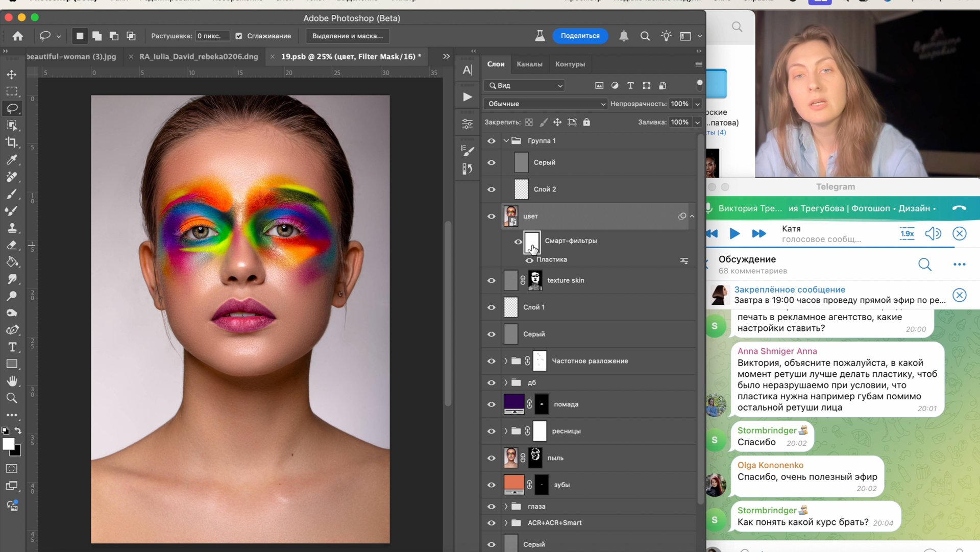Select the Lasso tool in toolbar
Screen dimensions: 980x552
pyautogui.click(x=12, y=108)
